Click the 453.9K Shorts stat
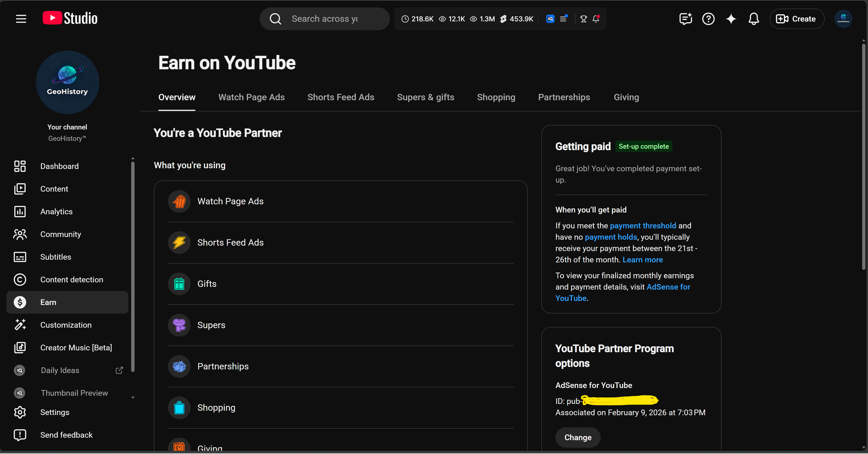This screenshot has height=454, width=868. point(516,19)
